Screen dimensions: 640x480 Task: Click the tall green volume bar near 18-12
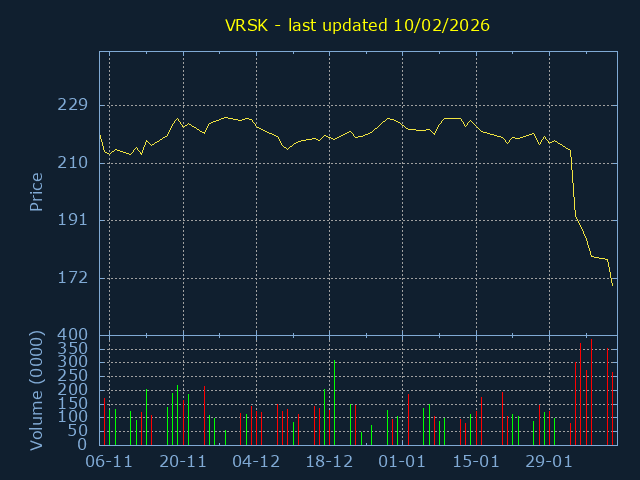click(334, 402)
